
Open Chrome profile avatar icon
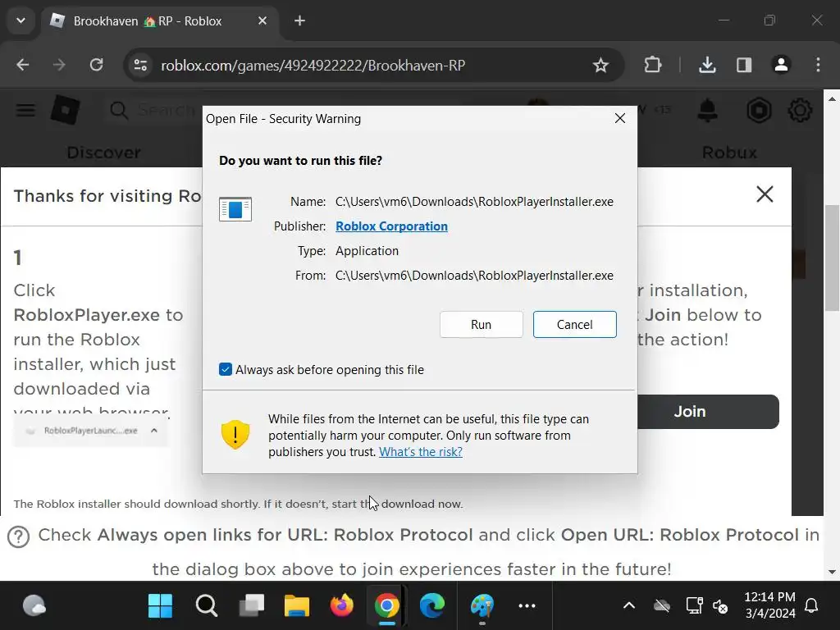pos(781,65)
